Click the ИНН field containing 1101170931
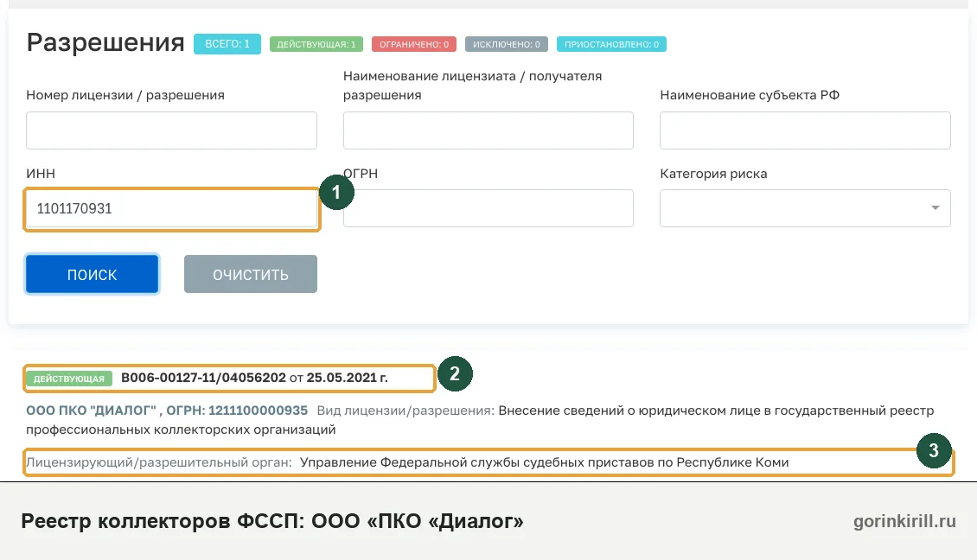This screenshot has height=560, width=977. point(171,208)
